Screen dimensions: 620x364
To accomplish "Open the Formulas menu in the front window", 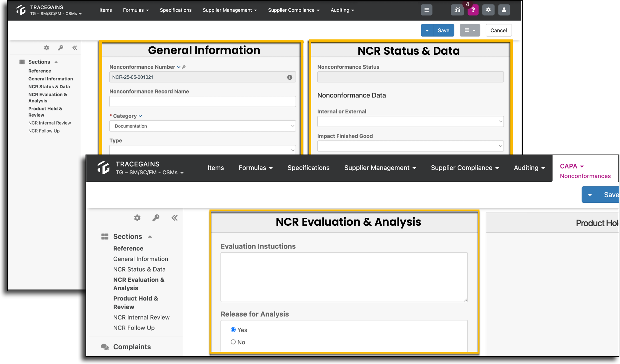I will click(x=256, y=168).
